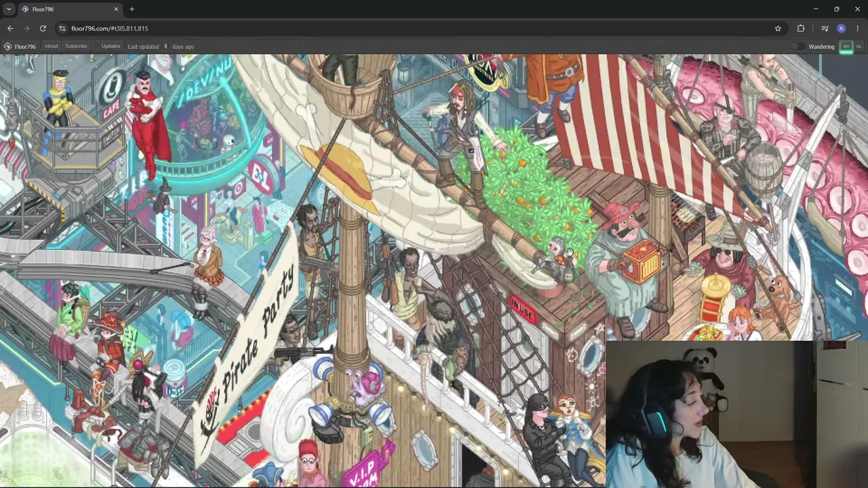Open the About page
This screenshot has height=488, width=868.
pyautogui.click(x=52, y=46)
